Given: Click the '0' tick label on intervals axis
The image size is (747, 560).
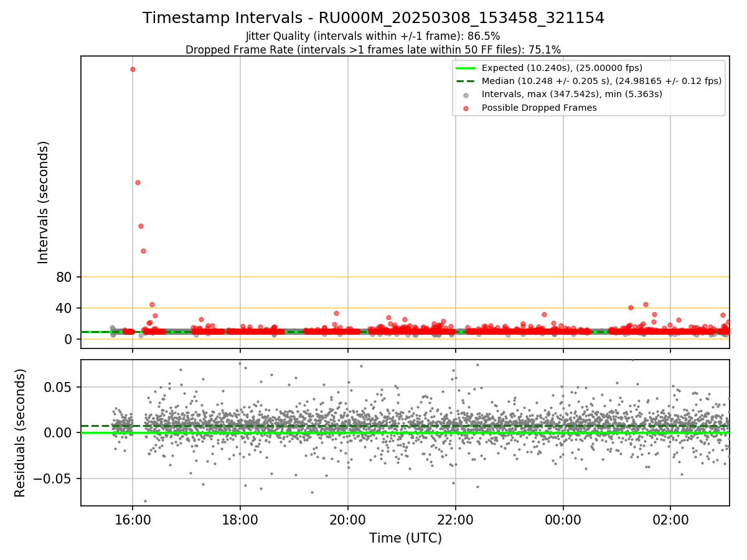Looking at the screenshot, I should 69,340.
